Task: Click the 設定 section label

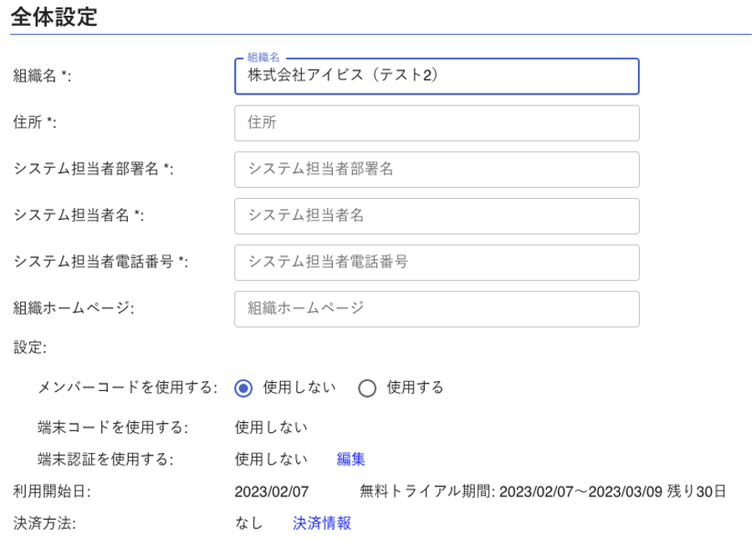Action: tap(27, 346)
